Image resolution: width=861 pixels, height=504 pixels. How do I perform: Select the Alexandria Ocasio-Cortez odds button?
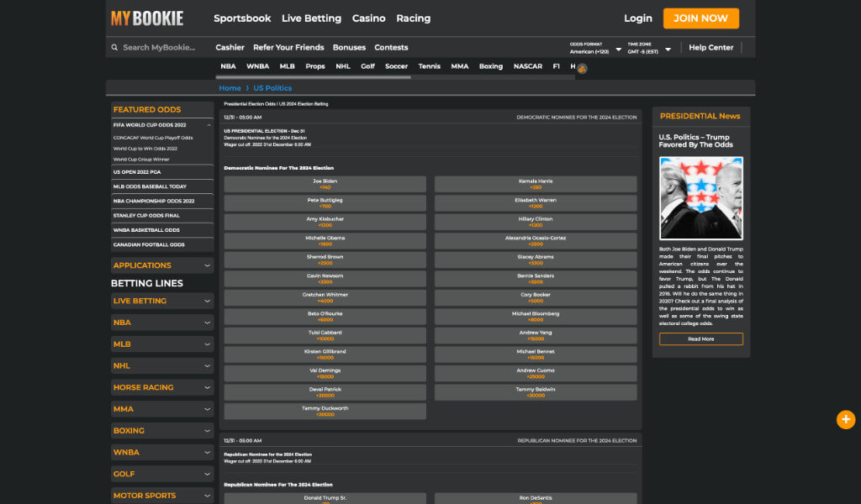pos(536,241)
